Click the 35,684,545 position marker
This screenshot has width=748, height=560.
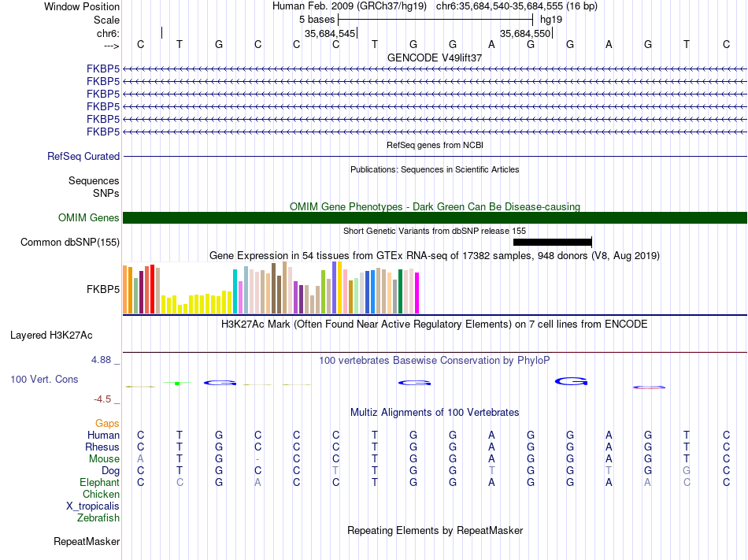(x=330, y=33)
